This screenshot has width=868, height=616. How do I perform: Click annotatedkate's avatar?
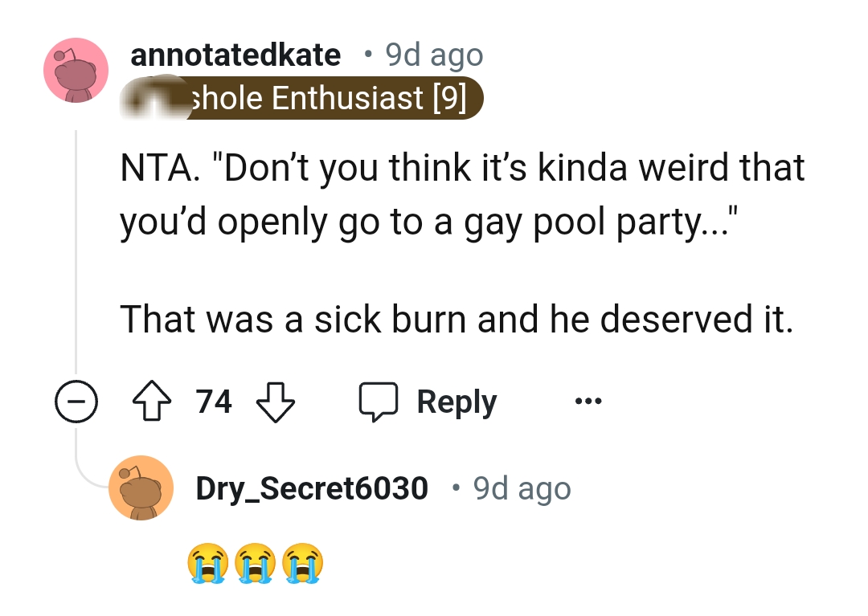[76, 71]
